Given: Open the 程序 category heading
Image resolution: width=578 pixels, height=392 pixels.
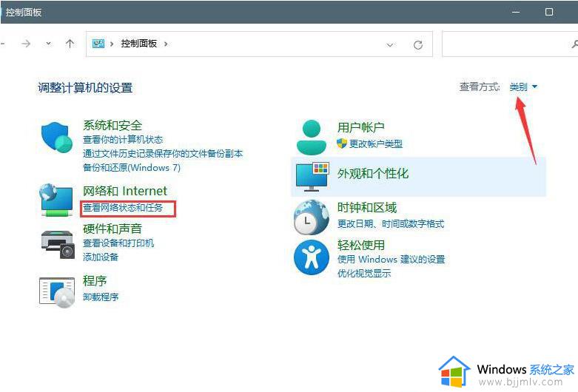Looking at the screenshot, I should pos(95,281).
